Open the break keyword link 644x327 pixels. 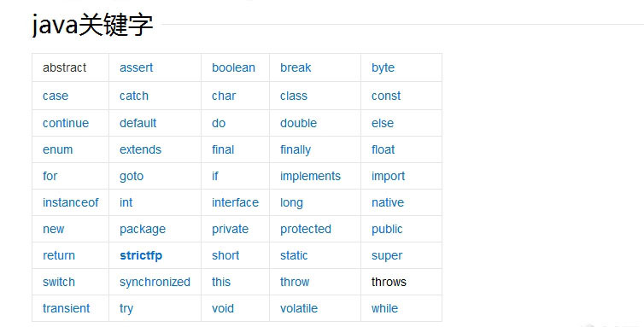(296, 67)
